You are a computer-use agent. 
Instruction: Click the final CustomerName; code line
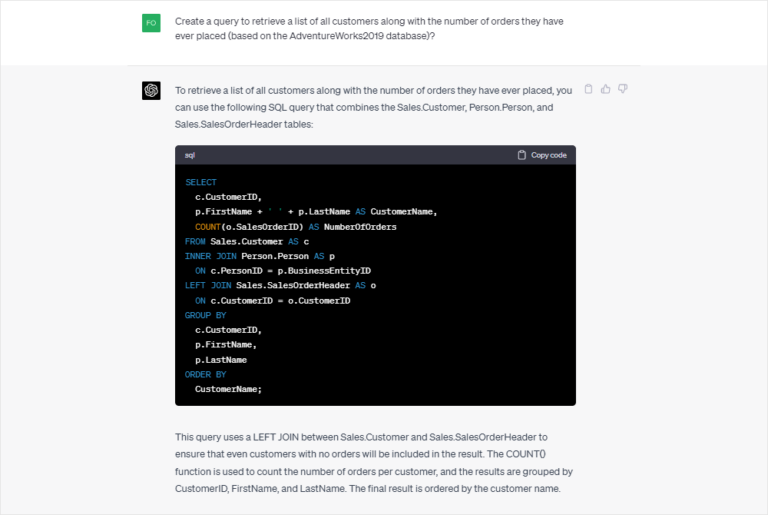coord(228,389)
